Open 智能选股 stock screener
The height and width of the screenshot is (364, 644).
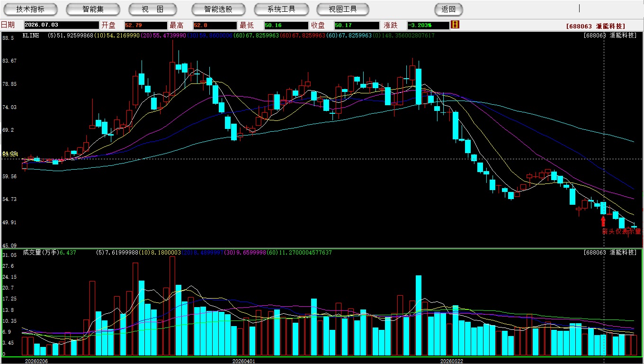click(x=218, y=9)
